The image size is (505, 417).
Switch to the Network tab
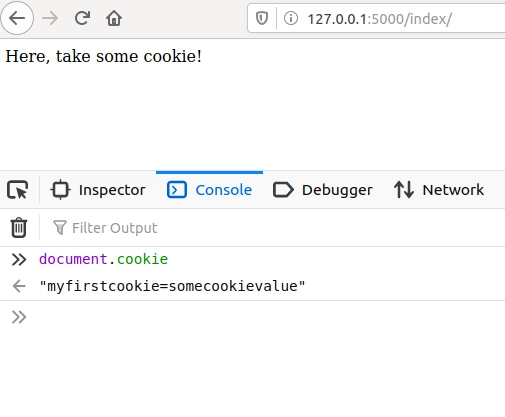click(x=439, y=190)
